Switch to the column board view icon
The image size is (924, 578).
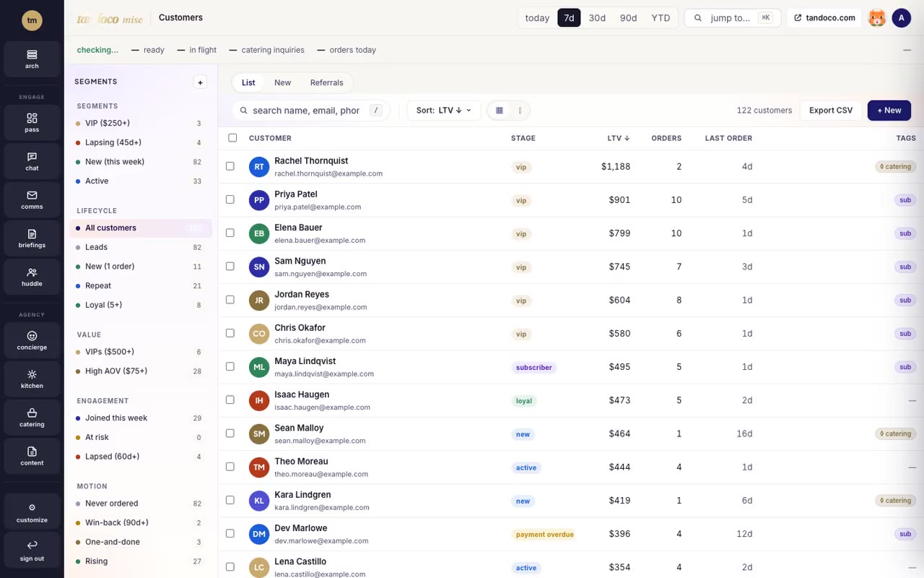(x=520, y=111)
